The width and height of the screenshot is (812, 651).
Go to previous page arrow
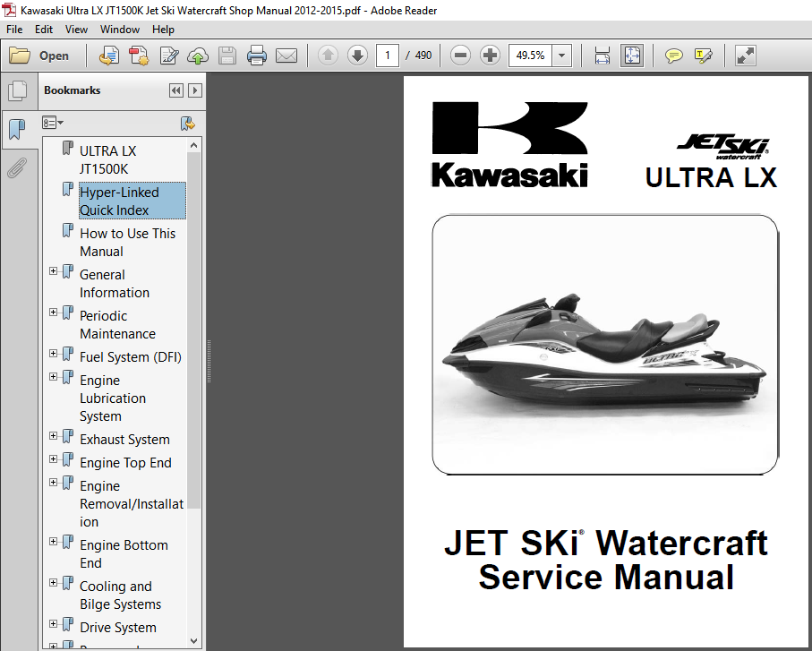click(x=328, y=55)
